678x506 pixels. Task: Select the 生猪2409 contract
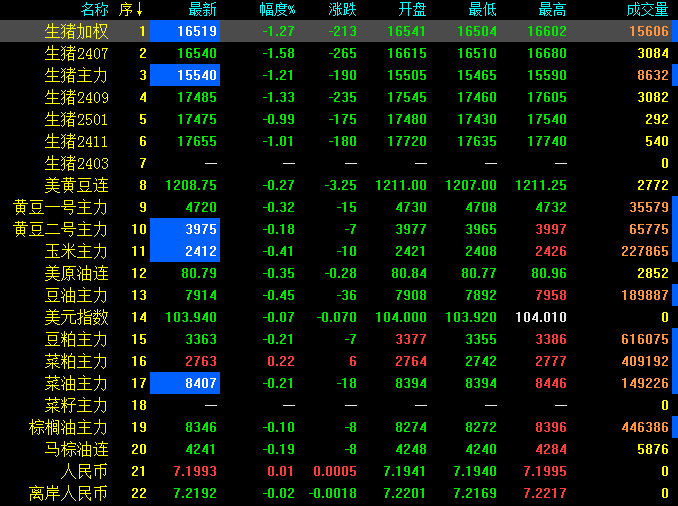(76, 97)
